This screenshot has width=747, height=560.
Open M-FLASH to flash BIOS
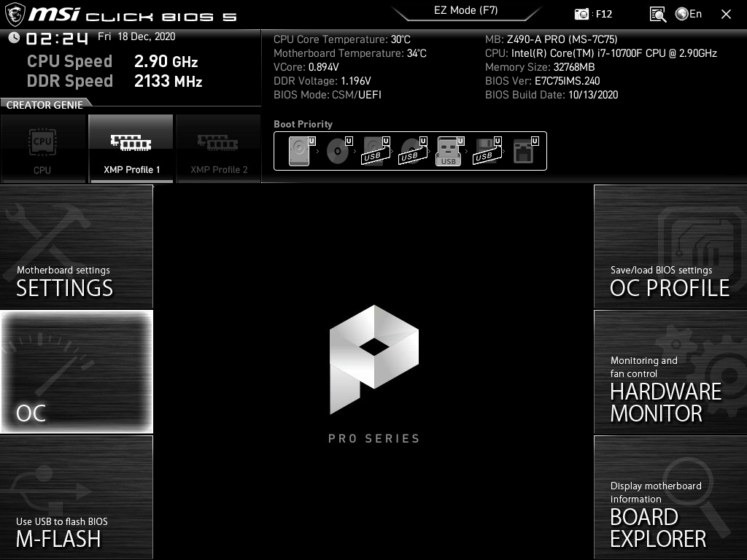click(x=77, y=497)
